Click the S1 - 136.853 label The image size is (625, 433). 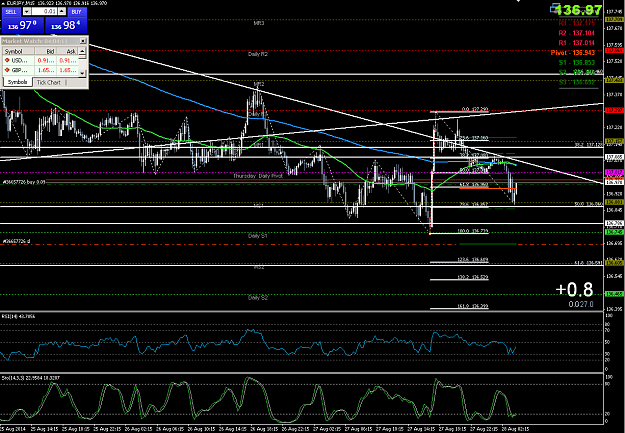pyautogui.click(x=576, y=63)
